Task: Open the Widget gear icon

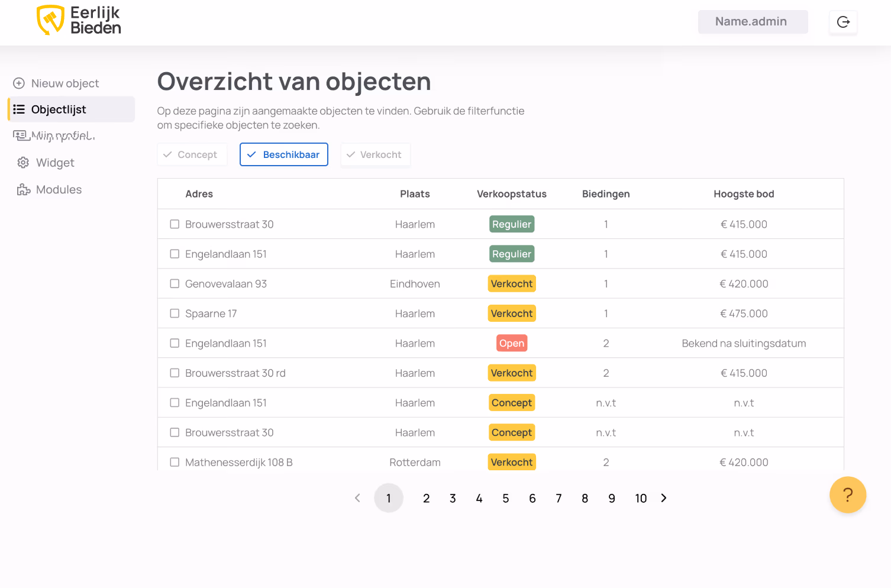Action: 23,163
